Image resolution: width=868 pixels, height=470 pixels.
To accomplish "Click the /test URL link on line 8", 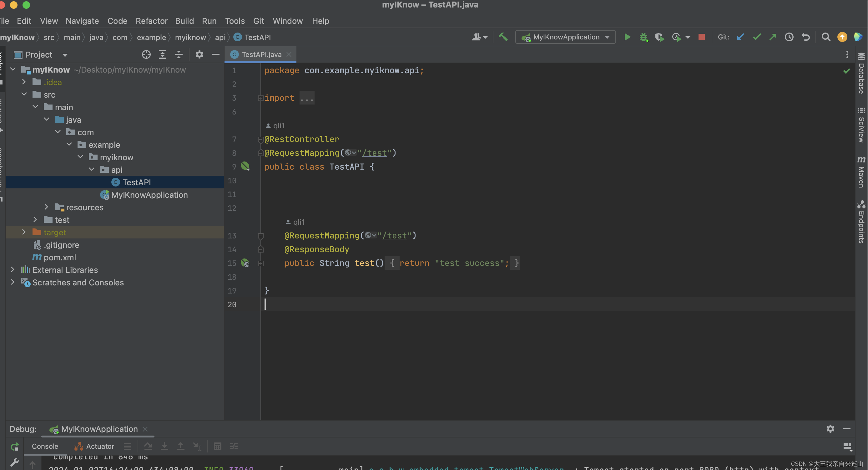I will pos(374,153).
